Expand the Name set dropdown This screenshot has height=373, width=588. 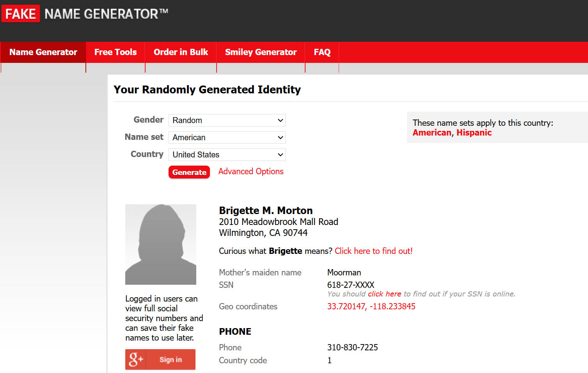pyautogui.click(x=227, y=137)
